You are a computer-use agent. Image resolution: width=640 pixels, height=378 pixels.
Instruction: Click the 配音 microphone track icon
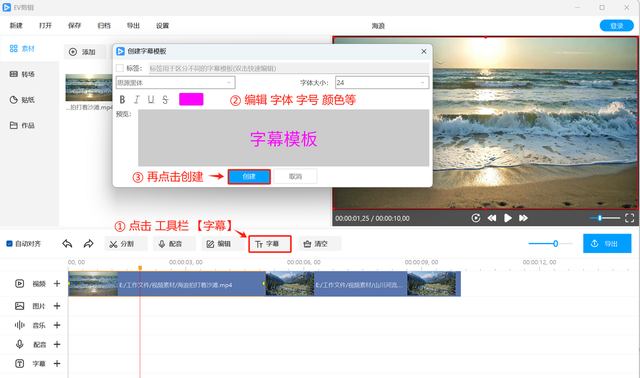[x=19, y=344]
